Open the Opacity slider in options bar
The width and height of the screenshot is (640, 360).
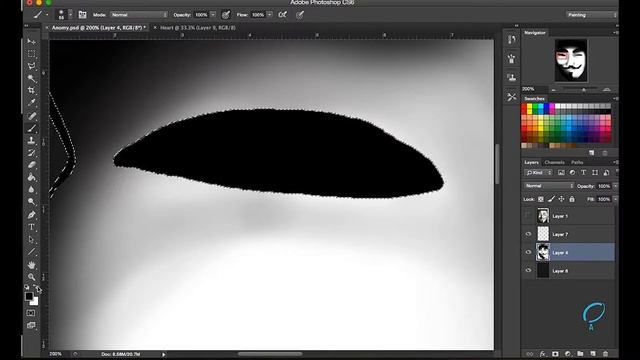(x=213, y=15)
